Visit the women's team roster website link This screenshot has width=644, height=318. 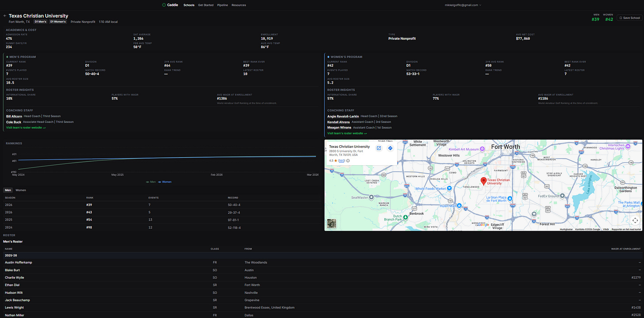(x=347, y=133)
